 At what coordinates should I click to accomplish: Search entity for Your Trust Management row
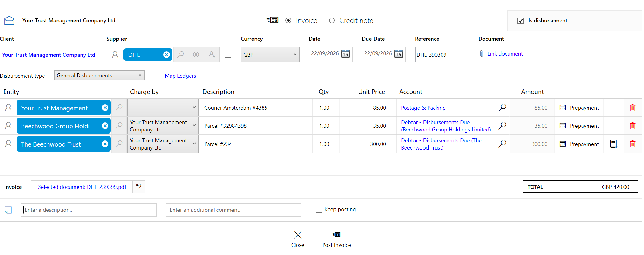click(120, 108)
